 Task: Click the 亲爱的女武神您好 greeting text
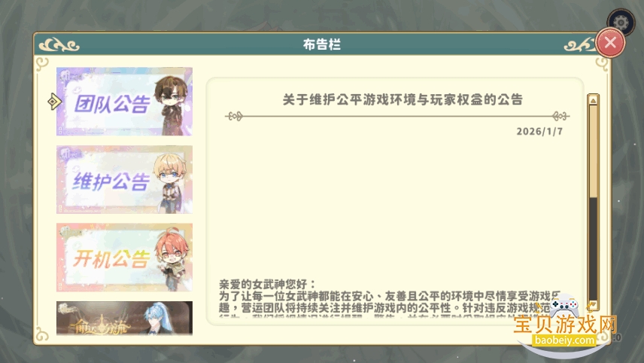click(268, 284)
